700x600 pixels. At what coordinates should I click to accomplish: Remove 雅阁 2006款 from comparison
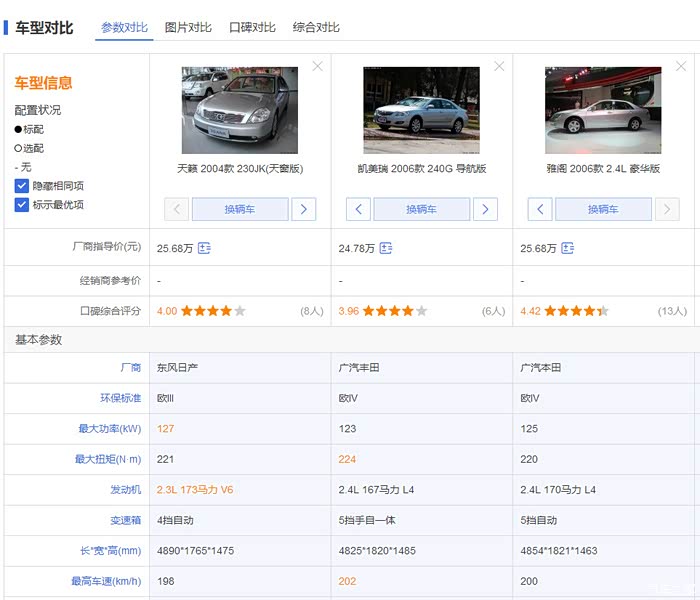pos(681,67)
